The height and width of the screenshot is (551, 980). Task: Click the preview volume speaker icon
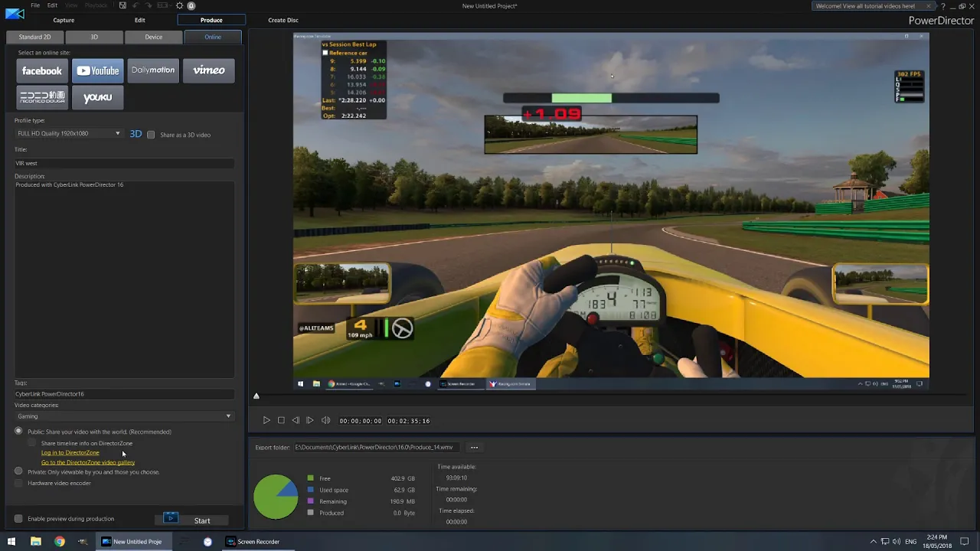point(325,420)
